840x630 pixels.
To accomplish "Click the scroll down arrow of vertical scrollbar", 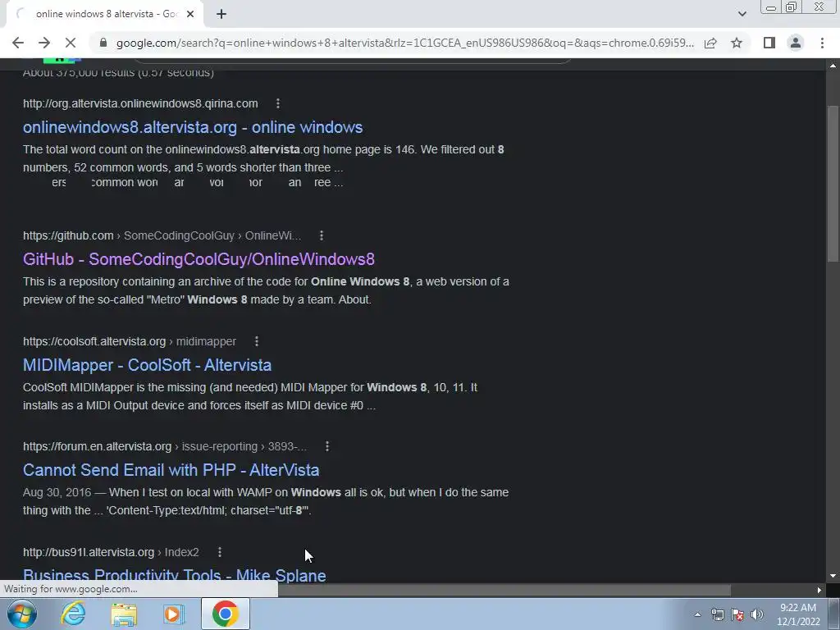I will pos(833,577).
